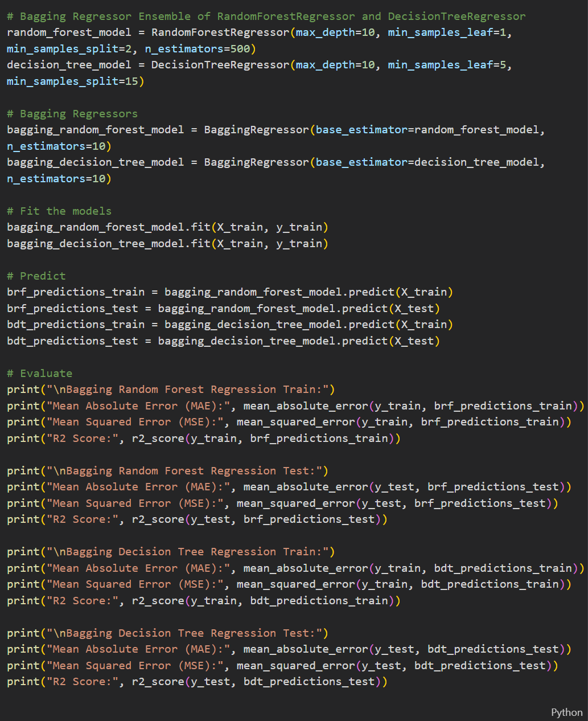The image size is (588, 721).
Task: Click the '# Bagging Regressors' comment line
Action: (72, 114)
